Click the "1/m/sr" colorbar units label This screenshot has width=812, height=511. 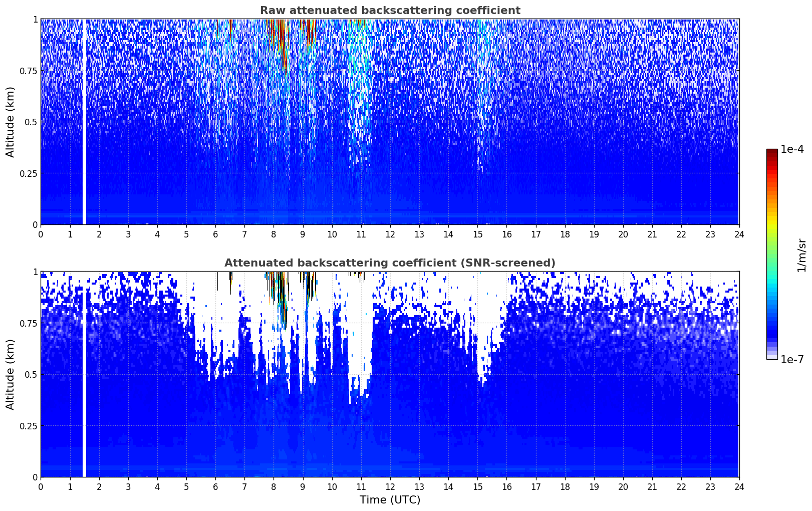click(x=801, y=254)
